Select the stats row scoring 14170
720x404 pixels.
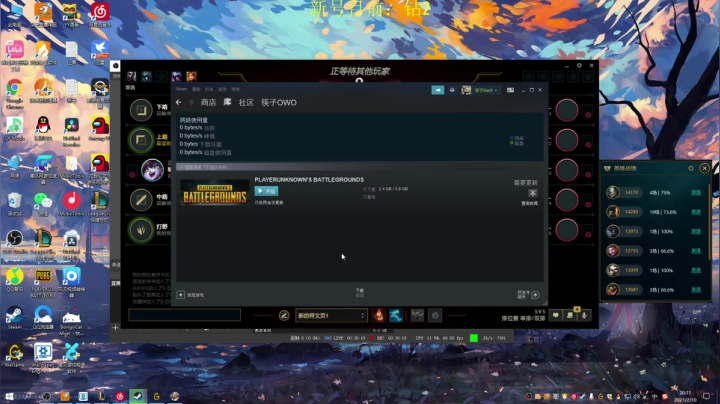pos(655,193)
